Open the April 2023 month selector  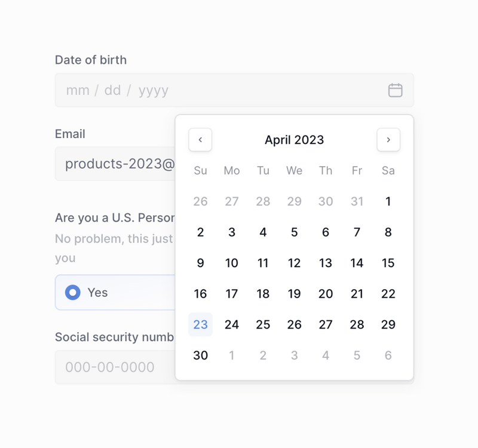[294, 140]
